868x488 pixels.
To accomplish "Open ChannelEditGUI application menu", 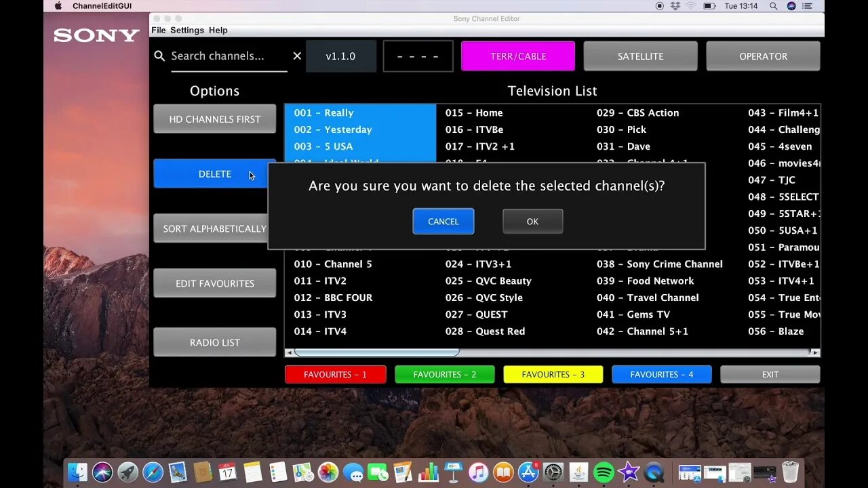I will click(x=102, y=6).
